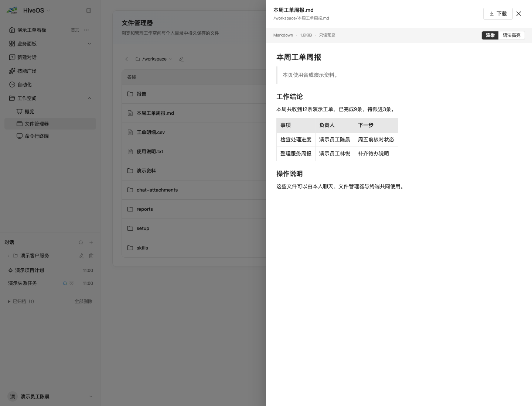Go back using the arrow before /workspace

point(126,59)
